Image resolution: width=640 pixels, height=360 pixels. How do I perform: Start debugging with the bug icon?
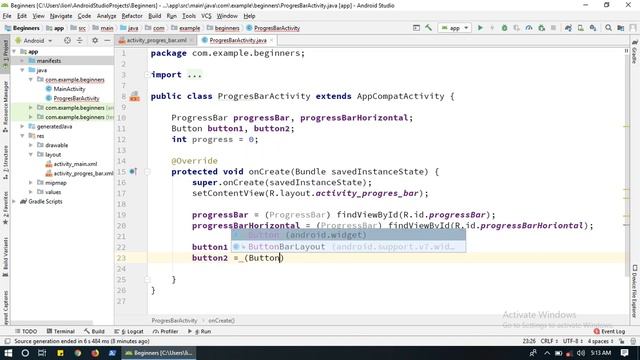click(504, 28)
